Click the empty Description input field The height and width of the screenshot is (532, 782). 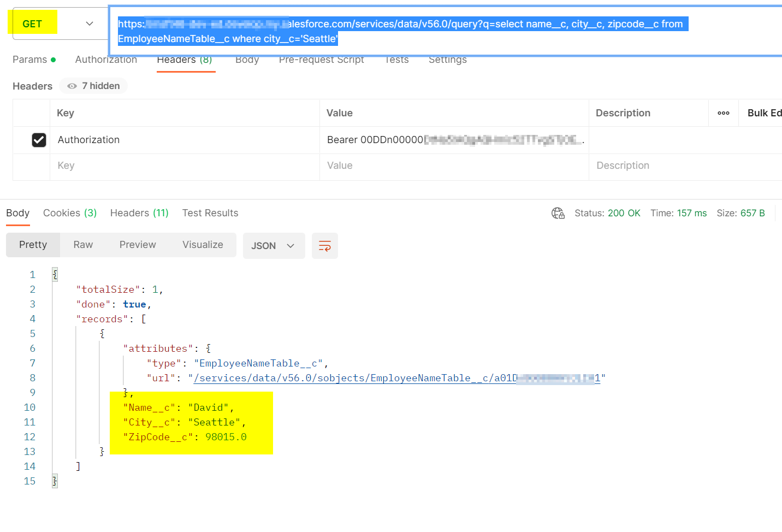[685, 165]
